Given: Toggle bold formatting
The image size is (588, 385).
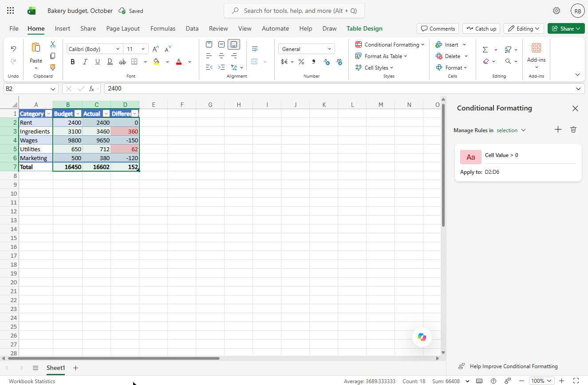Looking at the screenshot, I should tap(72, 62).
